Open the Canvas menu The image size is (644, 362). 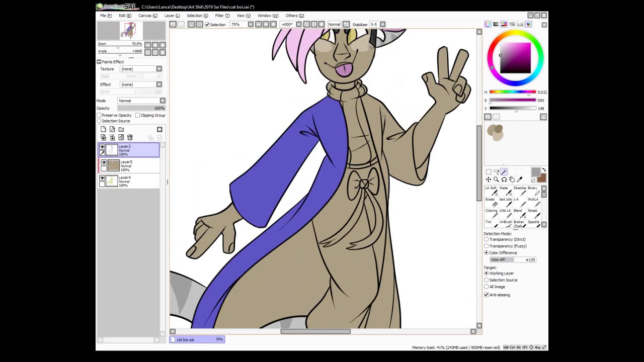tap(148, 16)
